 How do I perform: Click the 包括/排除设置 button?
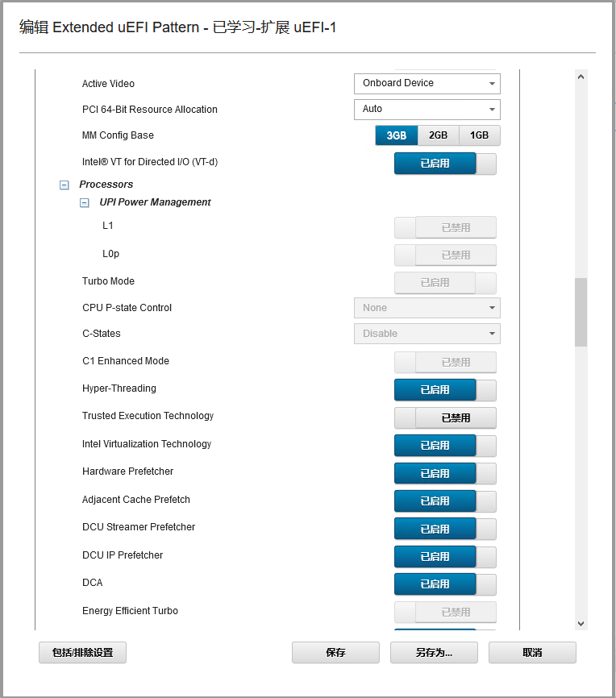(x=82, y=653)
